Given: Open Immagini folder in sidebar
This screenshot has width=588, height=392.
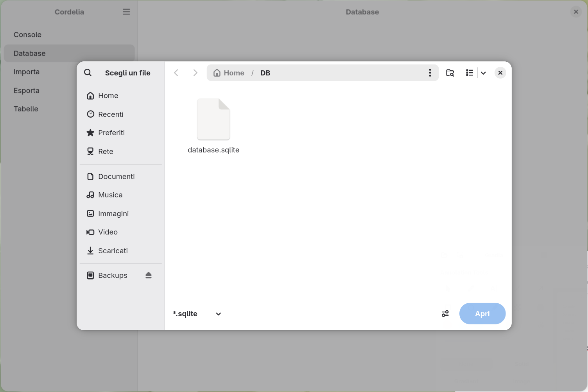Looking at the screenshot, I should [x=121, y=214].
